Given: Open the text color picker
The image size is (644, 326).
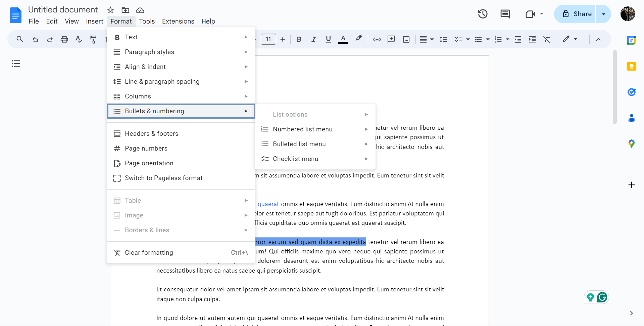Looking at the screenshot, I should pos(343,39).
